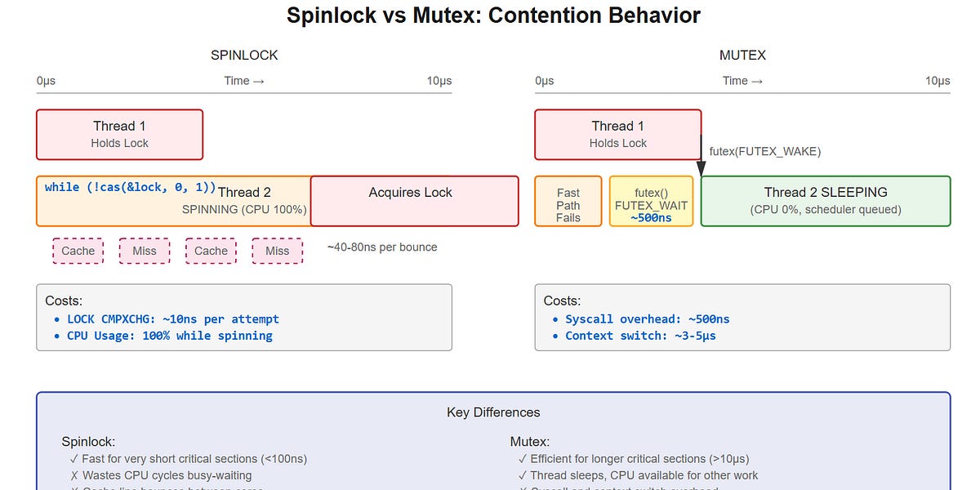Click the checkmark before "Thread sleeps, CPU available"
The height and width of the screenshot is (490, 980).
(x=523, y=475)
